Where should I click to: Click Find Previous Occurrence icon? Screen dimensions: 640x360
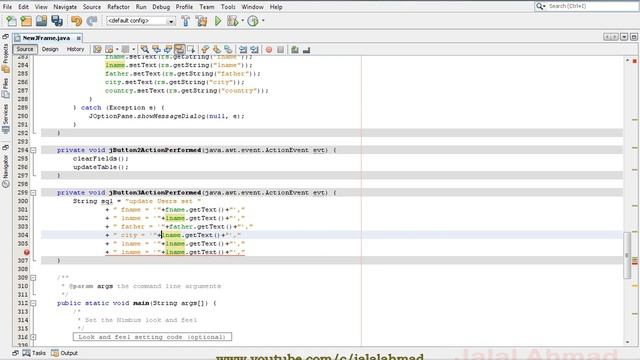pyautogui.click(x=156, y=49)
